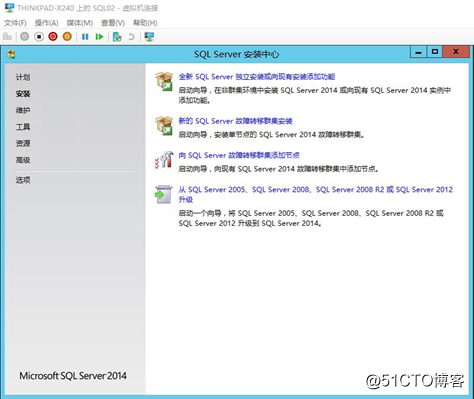Click the Turn Off (stop) toolbar icon

click(x=39, y=37)
